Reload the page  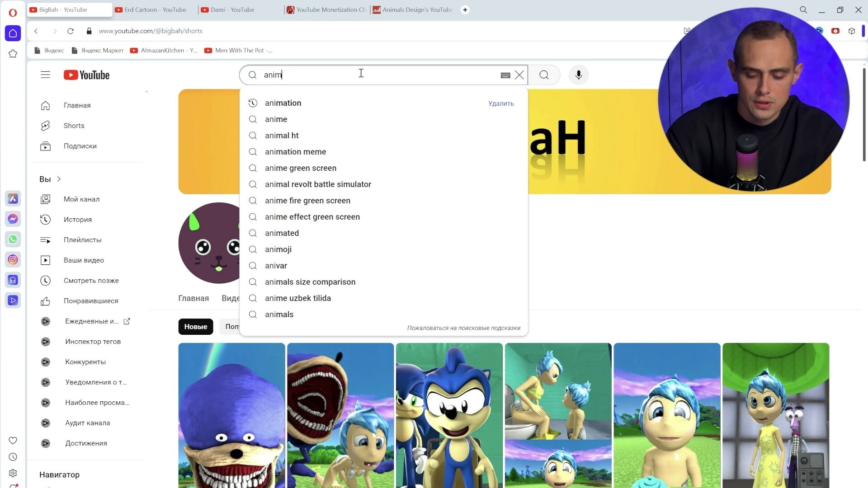71,31
